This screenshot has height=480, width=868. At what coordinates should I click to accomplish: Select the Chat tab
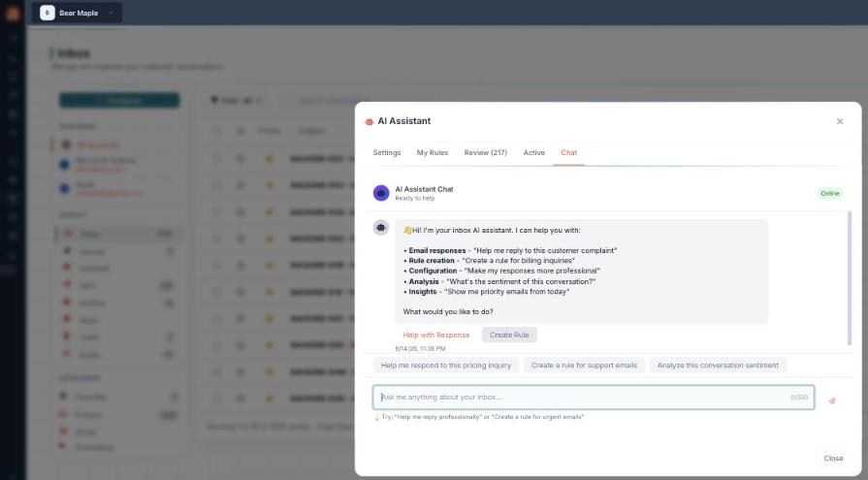568,153
